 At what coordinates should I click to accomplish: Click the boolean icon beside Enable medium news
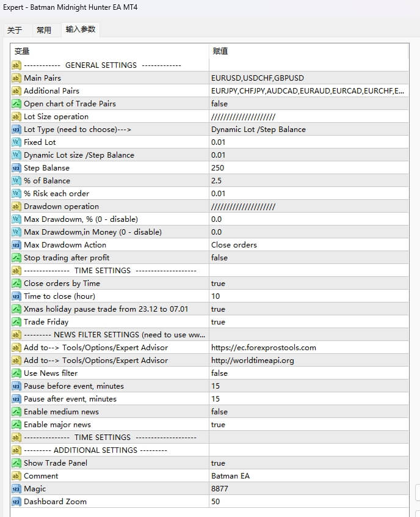(16, 412)
